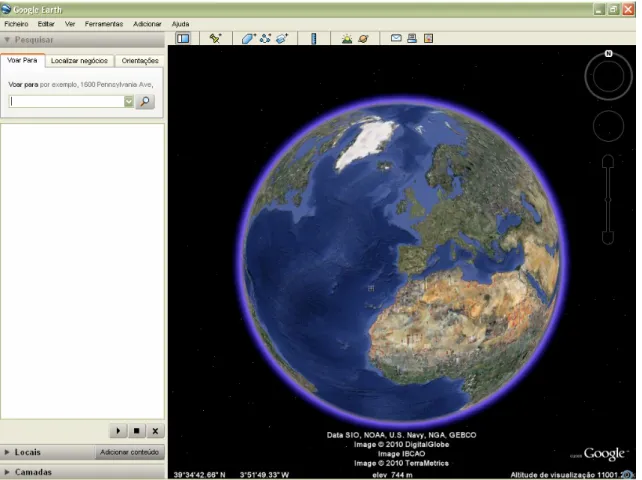
Task: Minimize the Google Earth window
Action: click(x=599, y=9)
